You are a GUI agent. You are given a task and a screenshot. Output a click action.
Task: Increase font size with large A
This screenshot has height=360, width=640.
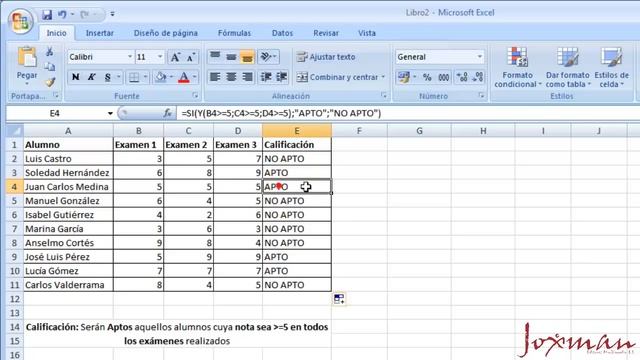(x=175, y=57)
